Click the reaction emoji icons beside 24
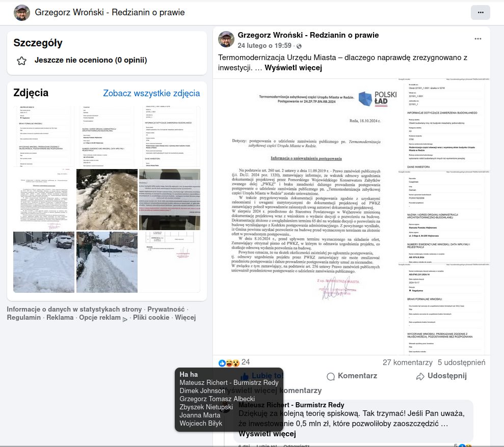Screen dimensions: 504x447 click(x=229, y=362)
